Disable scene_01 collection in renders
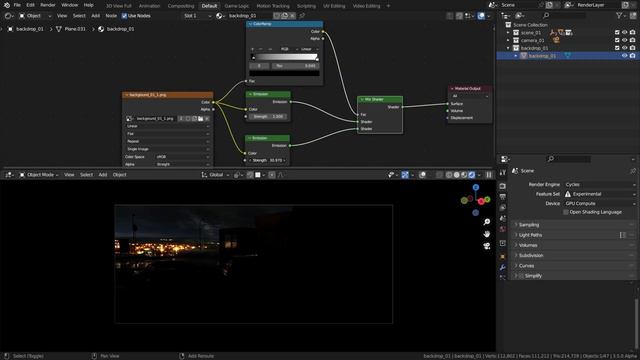Viewport: 640px width, 360px height. (x=632, y=32)
